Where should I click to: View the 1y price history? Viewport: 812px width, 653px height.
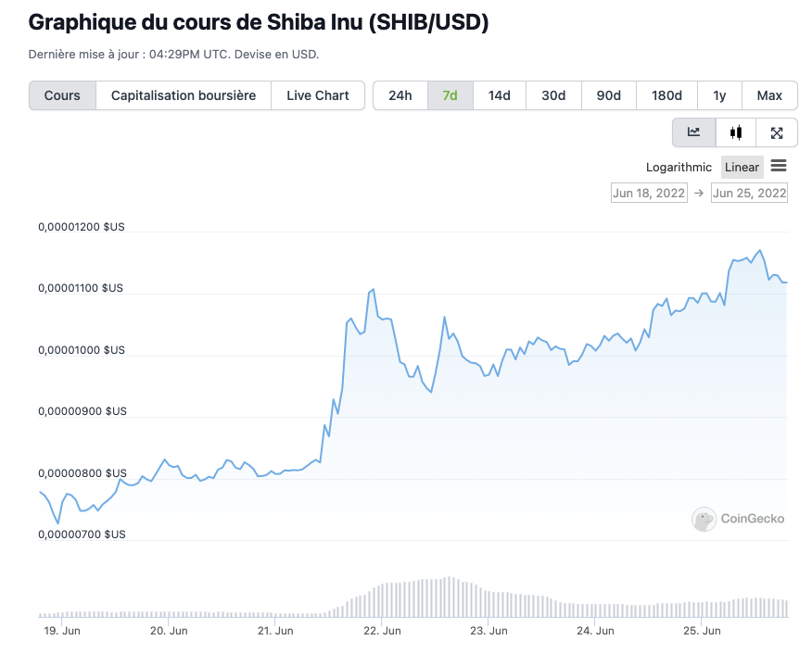point(720,95)
